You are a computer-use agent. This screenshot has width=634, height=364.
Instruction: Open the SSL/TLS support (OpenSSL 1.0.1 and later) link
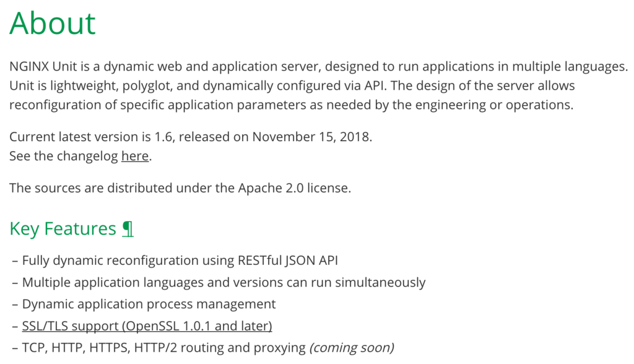(x=147, y=326)
